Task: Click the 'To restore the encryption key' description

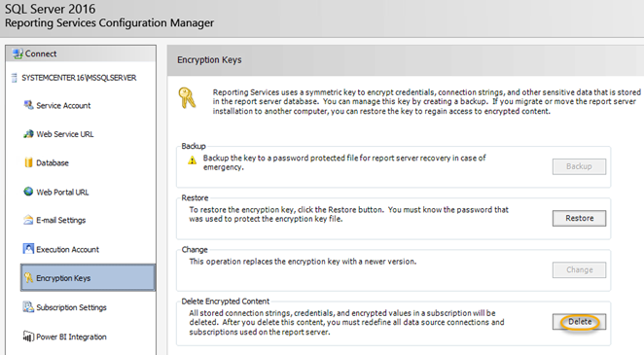Action: click(x=348, y=214)
